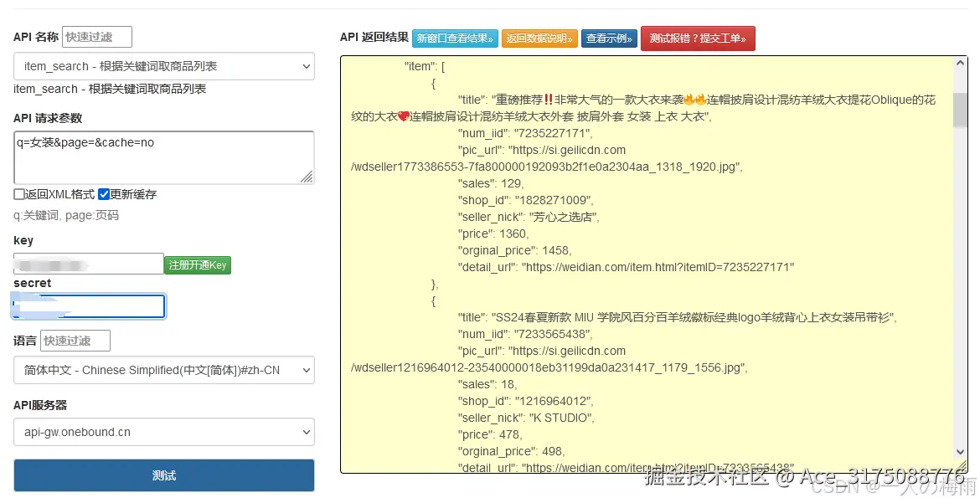
Task: Expand the API服务器 server dropdown
Action: tap(163, 432)
